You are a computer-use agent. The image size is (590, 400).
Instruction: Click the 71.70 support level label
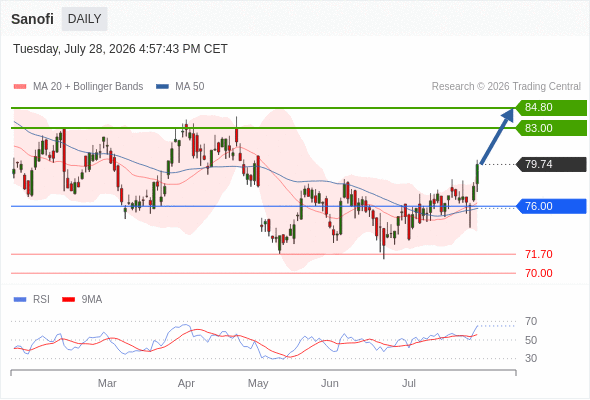tap(539, 254)
